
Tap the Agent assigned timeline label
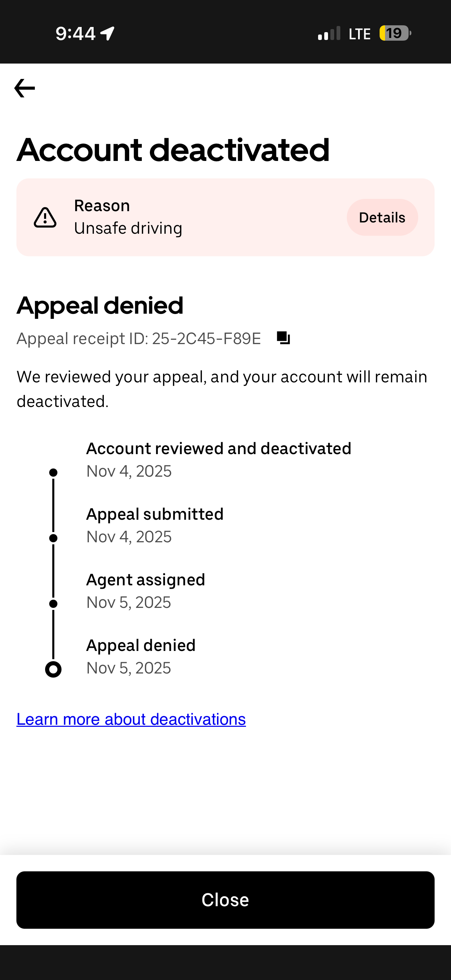(146, 580)
